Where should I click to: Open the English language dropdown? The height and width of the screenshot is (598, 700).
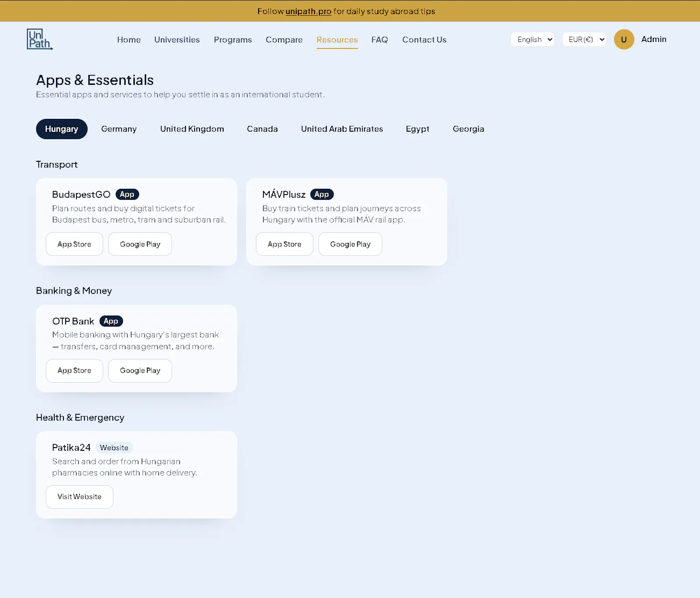[x=532, y=39]
